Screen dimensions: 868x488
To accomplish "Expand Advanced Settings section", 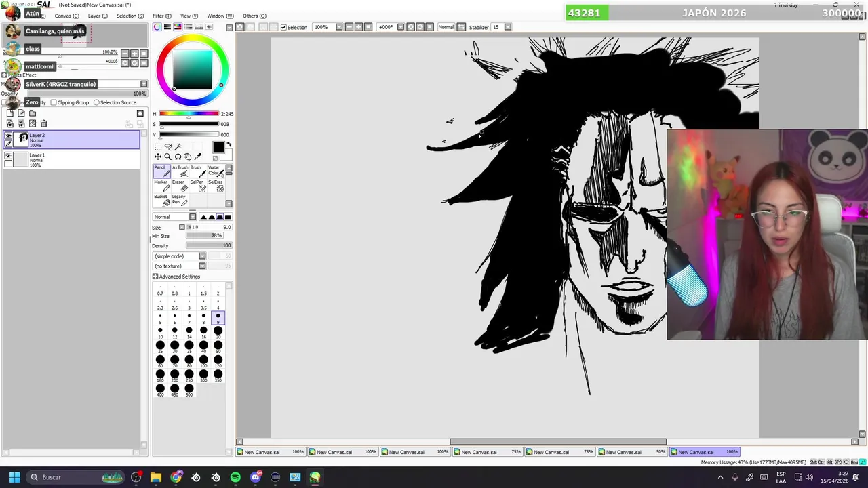I will pos(155,277).
